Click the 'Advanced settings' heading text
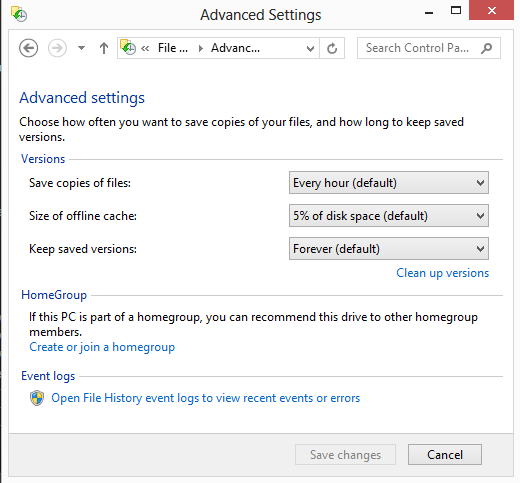Image resolution: width=520 pixels, height=483 pixels. [x=82, y=98]
